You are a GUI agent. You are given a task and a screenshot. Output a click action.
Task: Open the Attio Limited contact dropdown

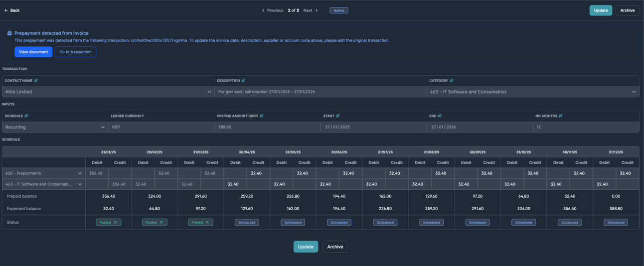pos(209,92)
